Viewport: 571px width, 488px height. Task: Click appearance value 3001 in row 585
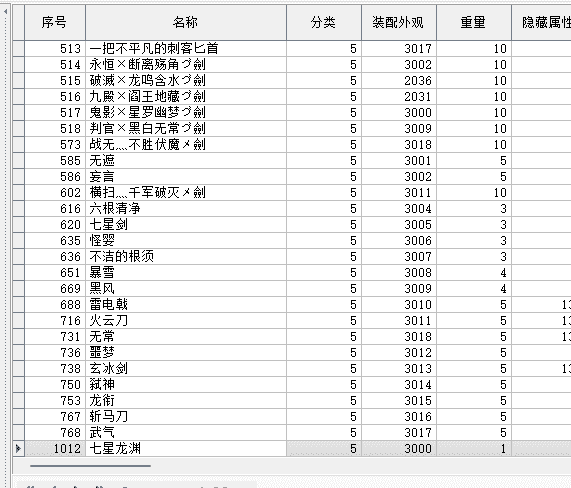tap(399, 161)
